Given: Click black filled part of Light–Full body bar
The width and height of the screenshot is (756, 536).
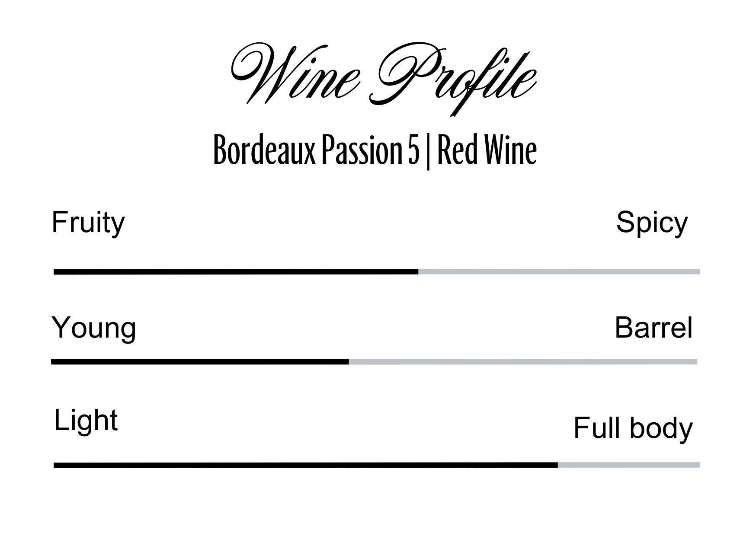Looking at the screenshot, I should point(305,465).
